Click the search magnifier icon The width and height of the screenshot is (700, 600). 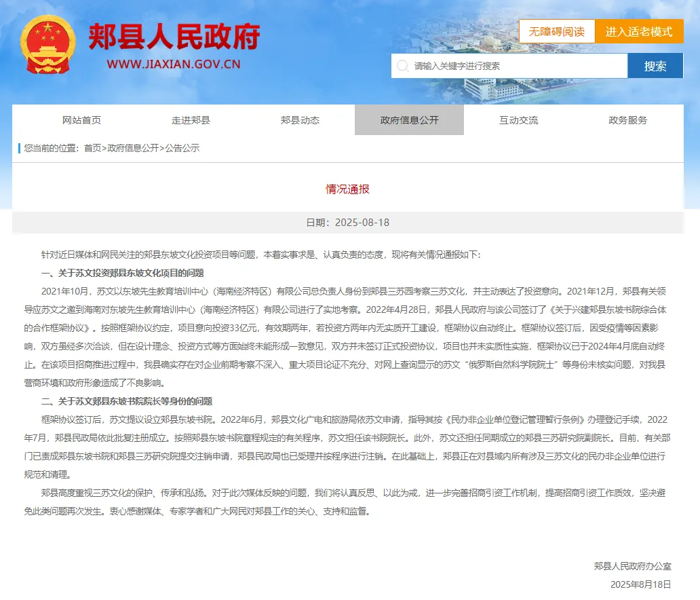coord(403,66)
